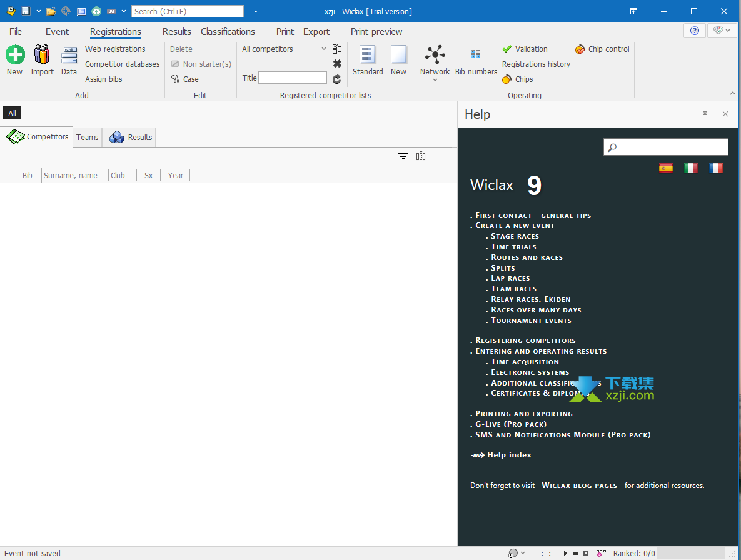The width and height of the screenshot is (741, 560).
Task: Open the Results - Classifications ribbon tab
Action: point(209,32)
